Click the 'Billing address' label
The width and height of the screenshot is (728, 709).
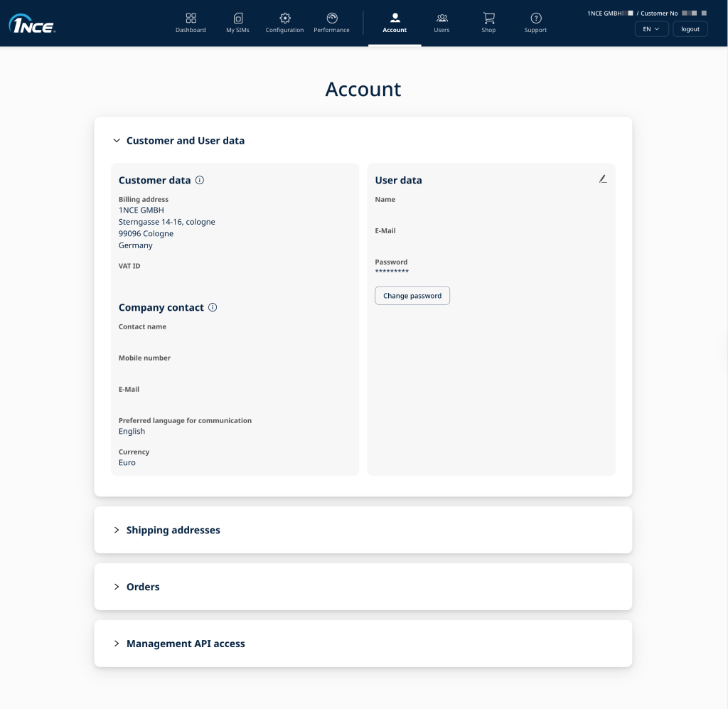(x=144, y=199)
